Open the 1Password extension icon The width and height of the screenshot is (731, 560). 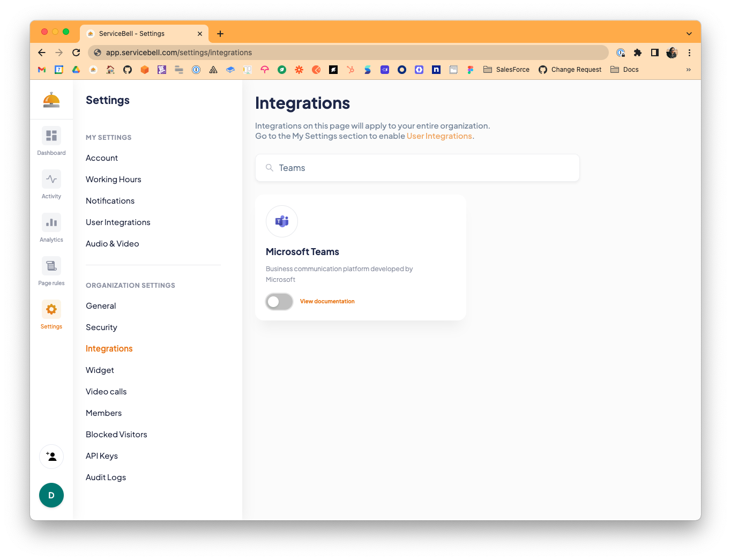tap(621, 53)
